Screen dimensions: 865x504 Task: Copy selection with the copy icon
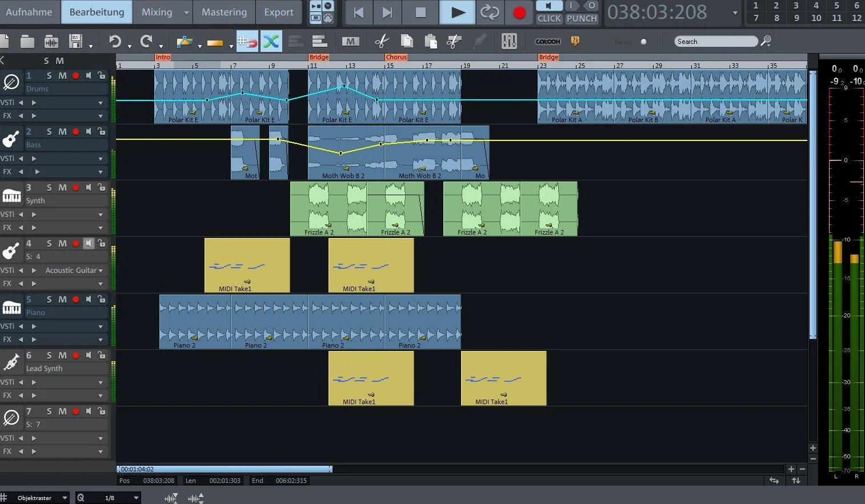coord(407,41)
